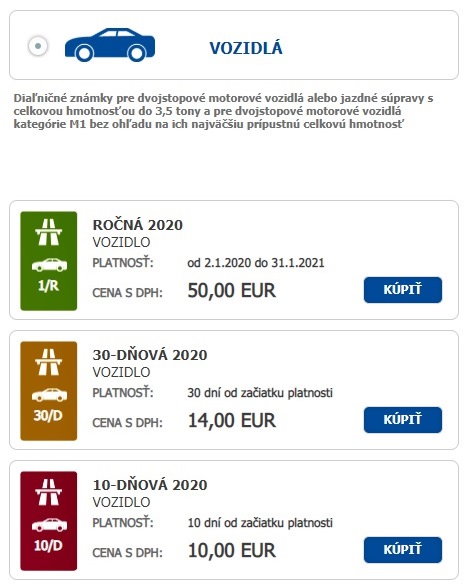The width and height of the screenshot is (465, 586).
Task: Click the ROČNÁ 2020 title
Action: coord(138,225)
